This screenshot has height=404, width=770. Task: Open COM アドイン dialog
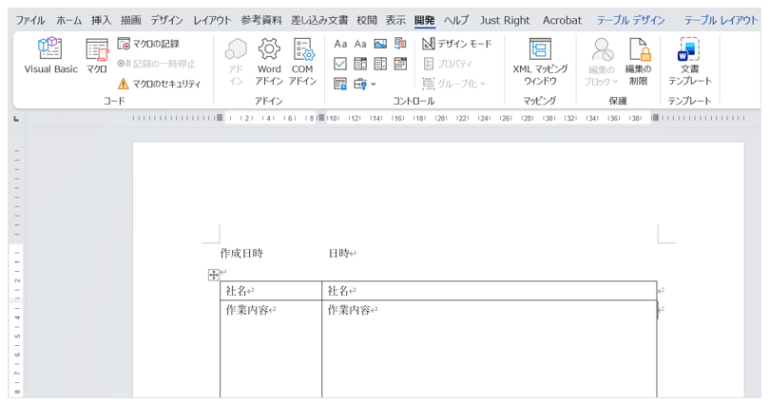click(302, 62)
